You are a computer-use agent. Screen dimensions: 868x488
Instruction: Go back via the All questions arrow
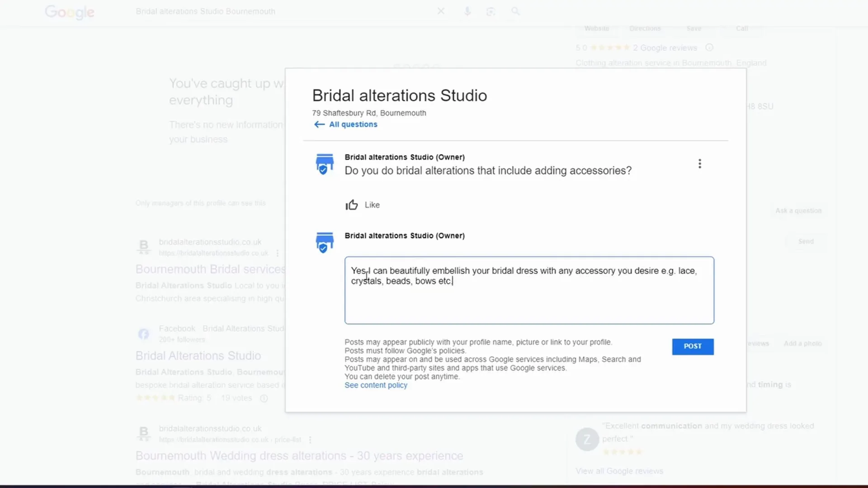[x=319, y=124]
